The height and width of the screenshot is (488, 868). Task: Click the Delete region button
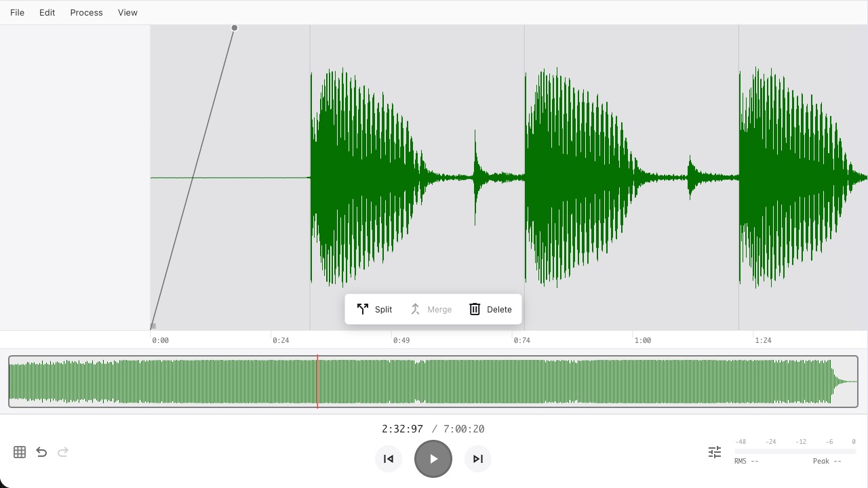(490, 309)
